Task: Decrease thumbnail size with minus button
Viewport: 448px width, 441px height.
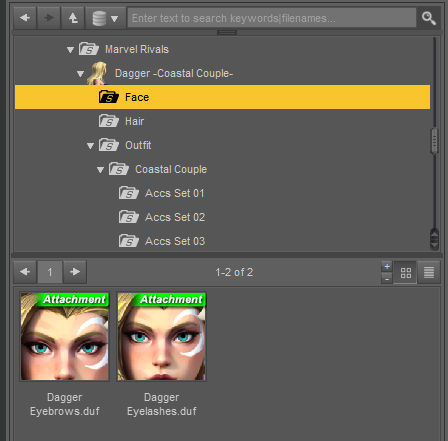Action: tap(387, 279)
